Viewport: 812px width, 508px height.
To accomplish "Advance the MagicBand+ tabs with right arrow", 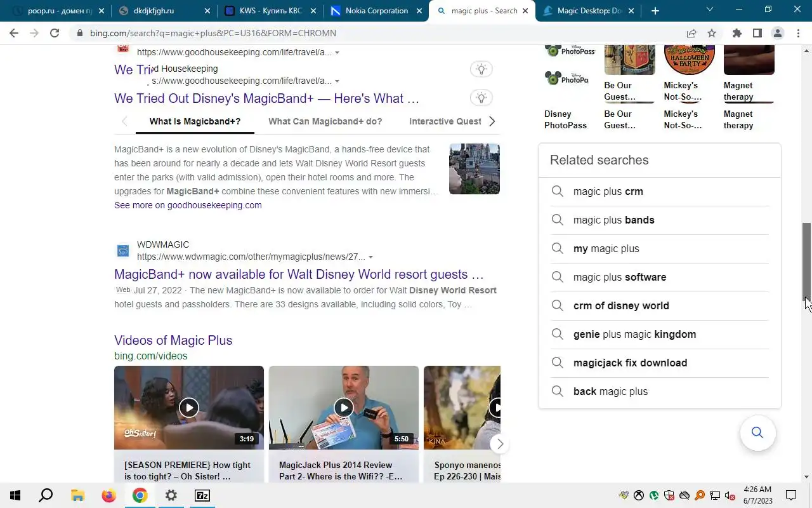I will click(x=492, y=121).
